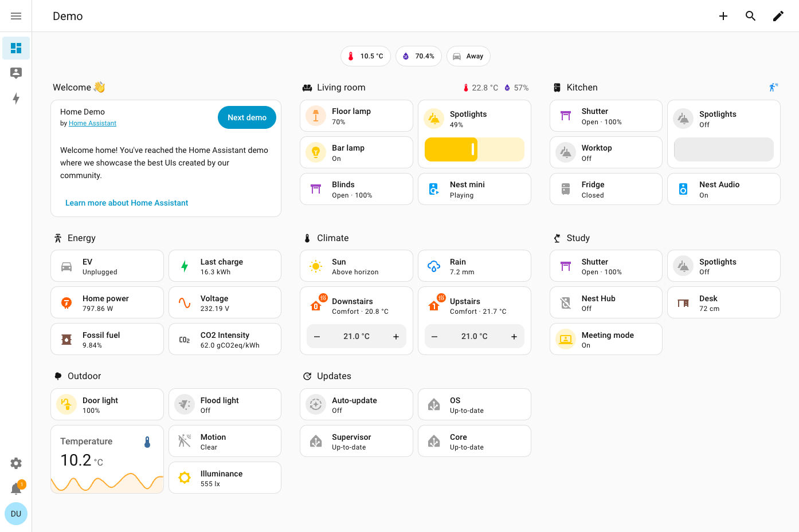Viewport: 799px width, 532px height.
Task: Open the Outdoor Temperature graph card
Action: [x=107, y=459]
